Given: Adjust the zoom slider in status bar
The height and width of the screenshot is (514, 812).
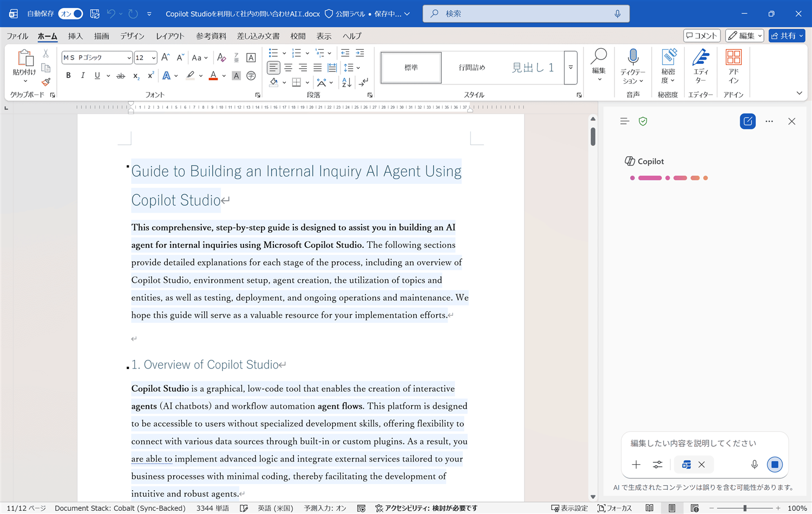Looking at the screenshot, I should [x=745, y=508].
